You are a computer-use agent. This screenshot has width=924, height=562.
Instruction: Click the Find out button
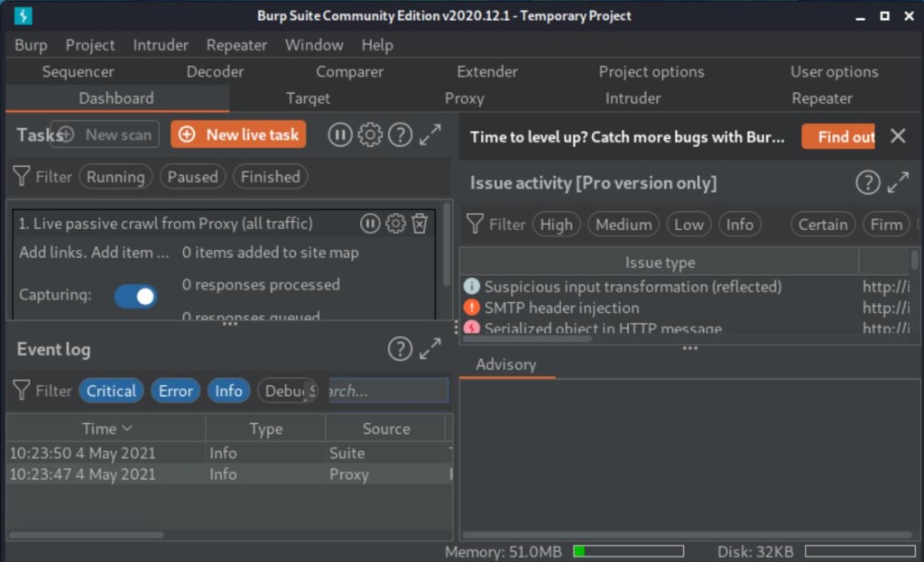click(x=838, y=137)
